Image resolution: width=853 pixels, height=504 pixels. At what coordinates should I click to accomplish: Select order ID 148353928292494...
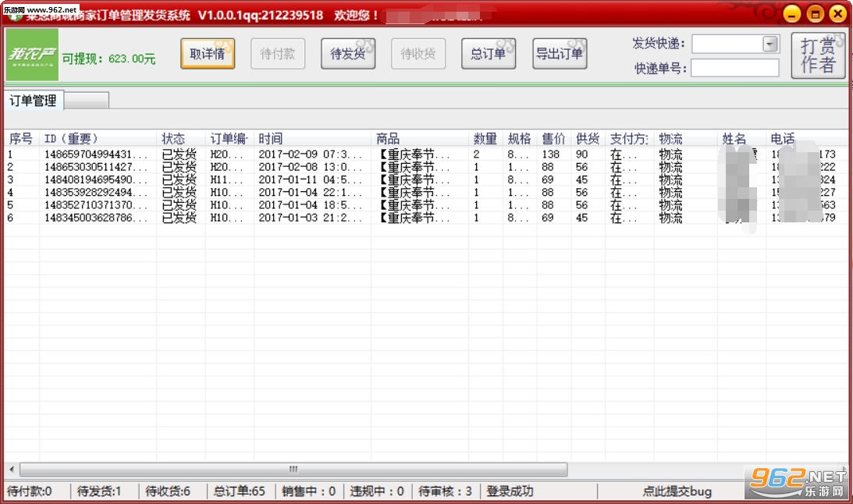(96, 193)
